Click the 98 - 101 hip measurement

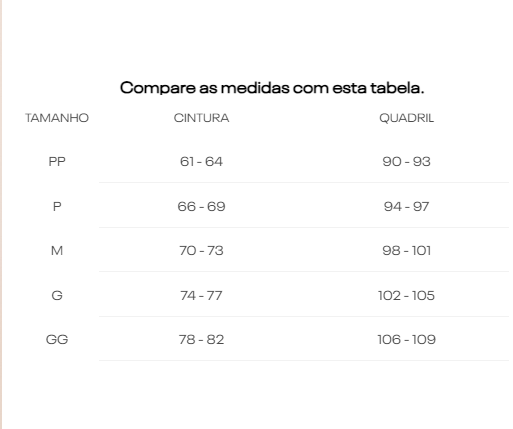point(406,251)
